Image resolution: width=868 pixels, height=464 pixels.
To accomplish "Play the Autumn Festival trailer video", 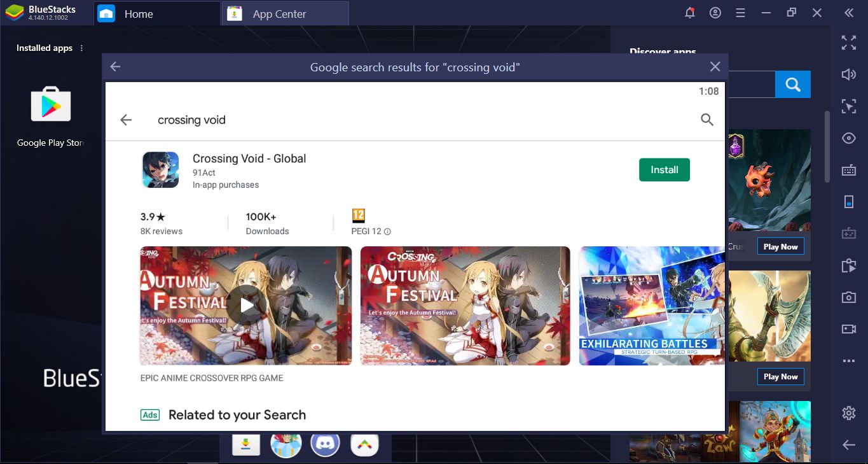I will [247, 306].
